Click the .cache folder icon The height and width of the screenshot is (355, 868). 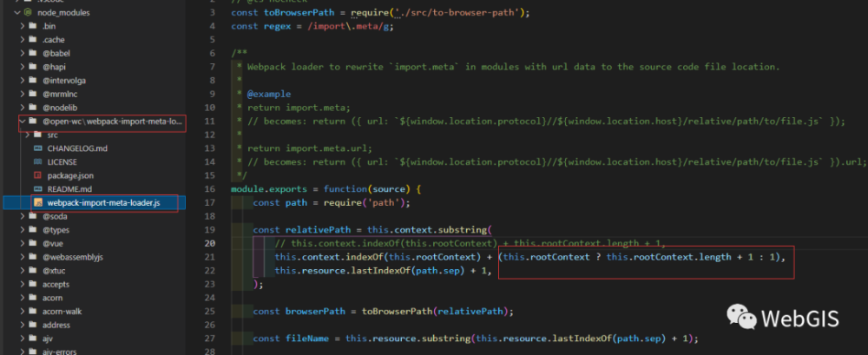(x=33, y=39)
